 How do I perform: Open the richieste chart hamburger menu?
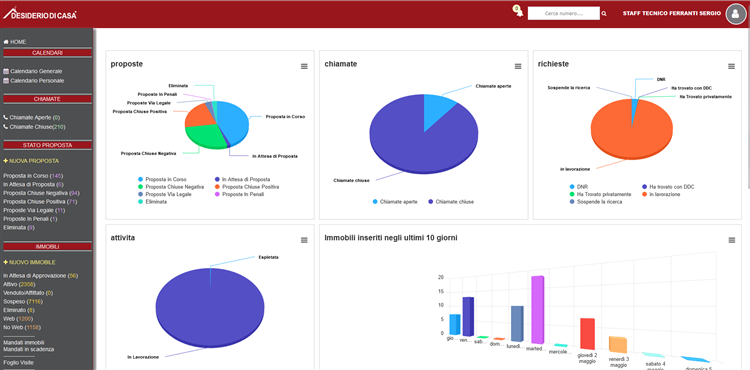(732, 66)
